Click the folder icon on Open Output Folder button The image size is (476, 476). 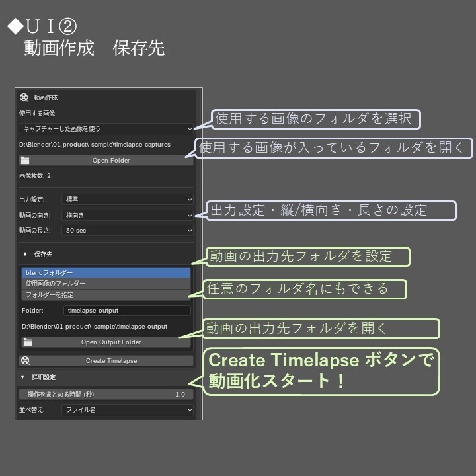(x=28, y=342)
